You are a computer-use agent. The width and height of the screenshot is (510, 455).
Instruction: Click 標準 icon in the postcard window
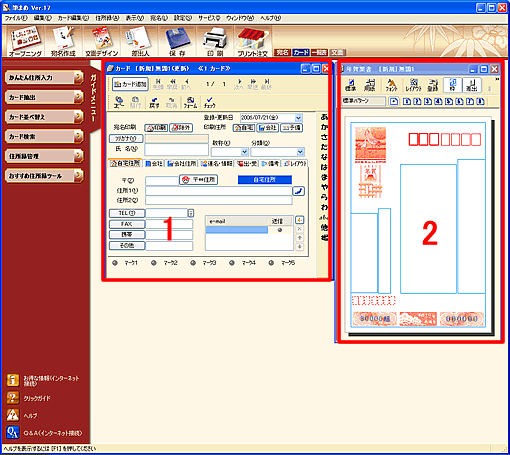click(x=351, y=85)
